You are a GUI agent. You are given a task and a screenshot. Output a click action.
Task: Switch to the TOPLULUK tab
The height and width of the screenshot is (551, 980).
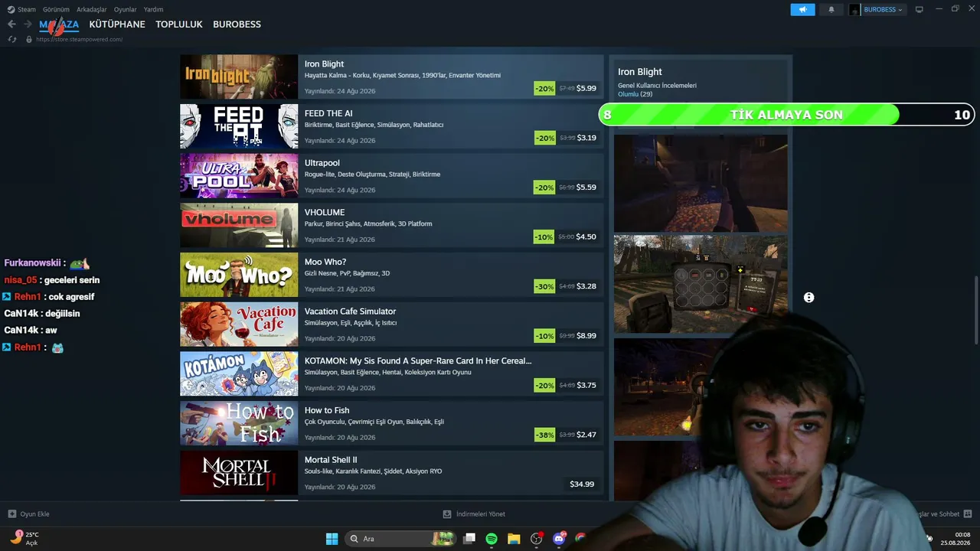click(179, 24)
